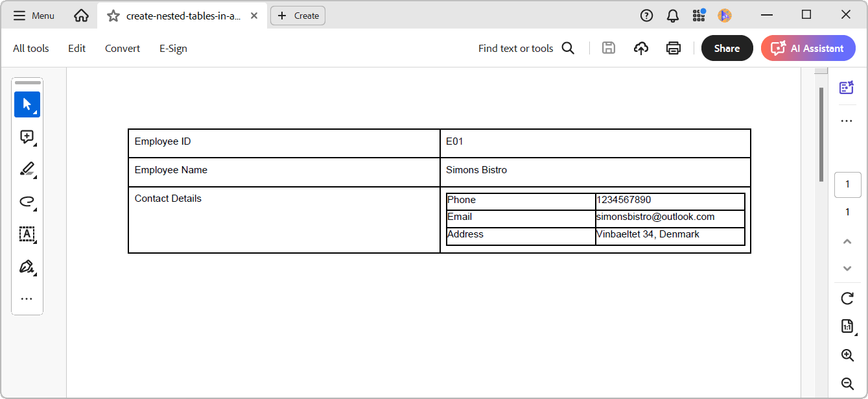Click the Share button
The height and width of the screenshot is (399, 868).
[x=727, y=48]
